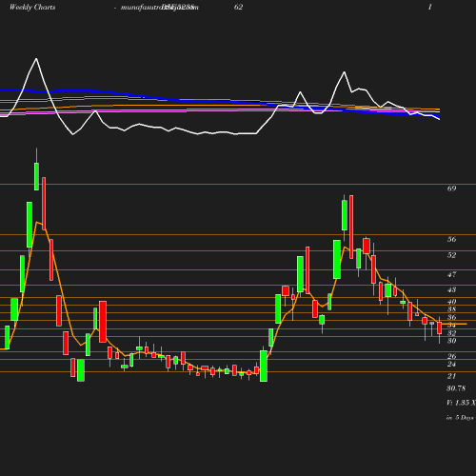Select the 21 price level label

451,376
